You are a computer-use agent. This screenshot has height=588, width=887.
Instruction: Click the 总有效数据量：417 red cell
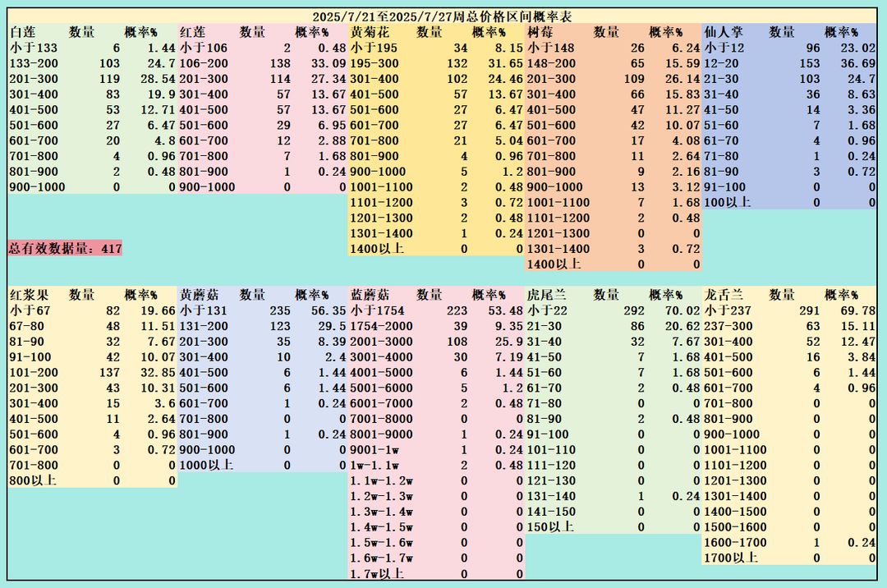[65, 248]
